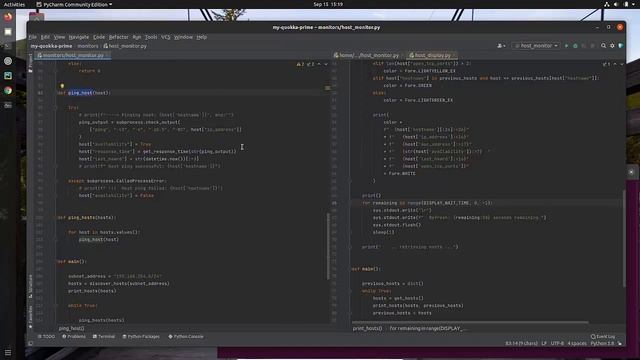
Task: Open the Terminal tool window
Action: pos(104,337)
